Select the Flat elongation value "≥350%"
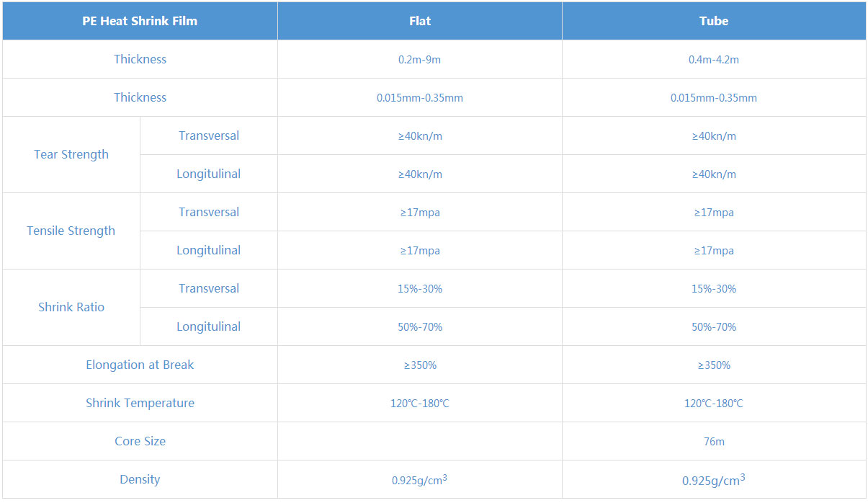The height and width of the screenshot is (503, 868). click(420, 365)
